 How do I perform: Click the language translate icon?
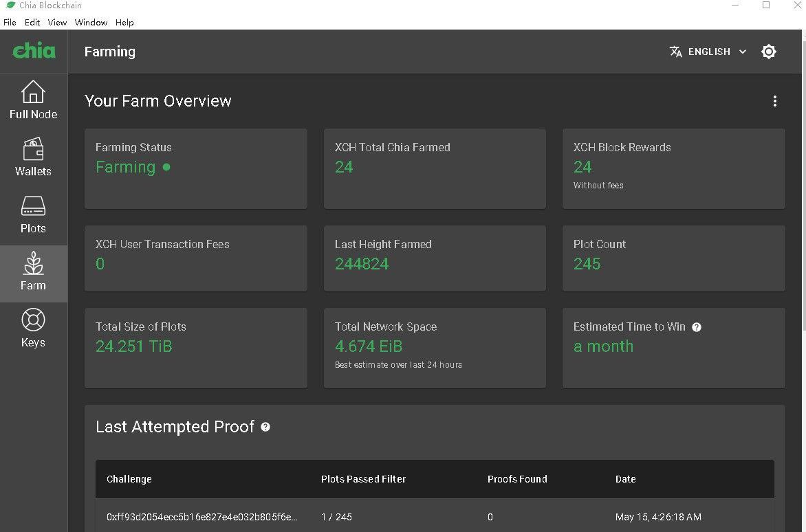(675, 52)
